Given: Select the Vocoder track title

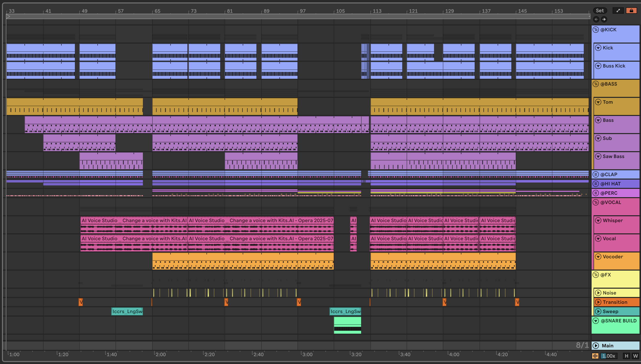Looking at the screenshot, I should click(613, 257).
